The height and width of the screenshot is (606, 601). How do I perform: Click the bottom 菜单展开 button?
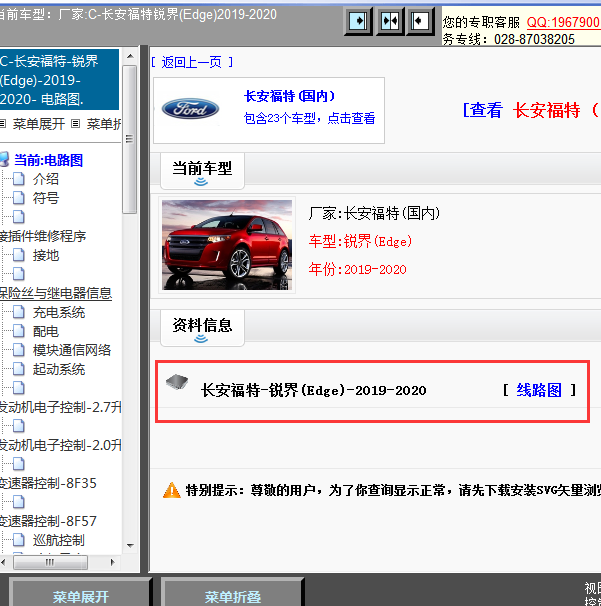[x=80, y=594]
